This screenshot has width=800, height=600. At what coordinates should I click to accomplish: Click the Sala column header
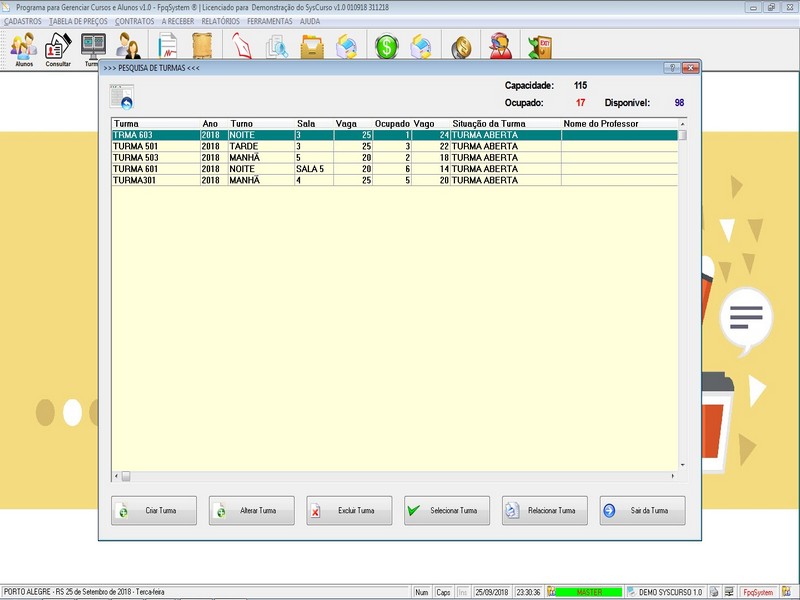pyautogui.click(x=314, y=123)
